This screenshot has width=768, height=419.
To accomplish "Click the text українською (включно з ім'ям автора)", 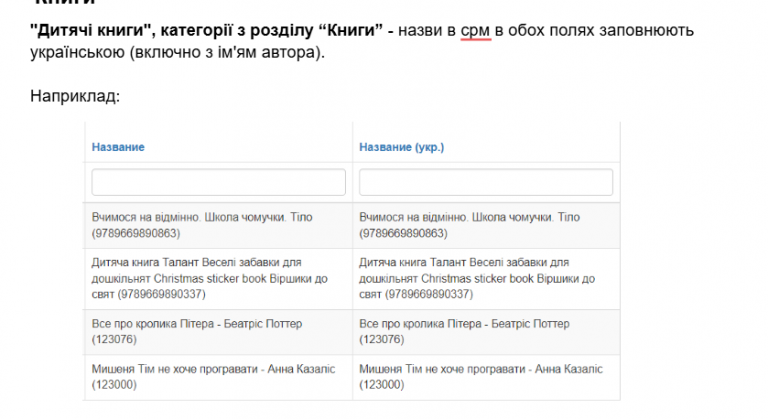I will tap(177, 52).
